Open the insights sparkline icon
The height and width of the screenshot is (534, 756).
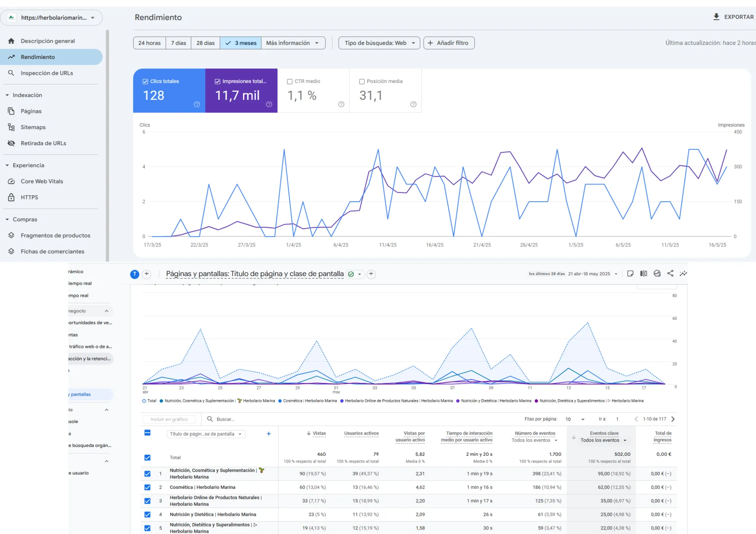tap(683, 273)
